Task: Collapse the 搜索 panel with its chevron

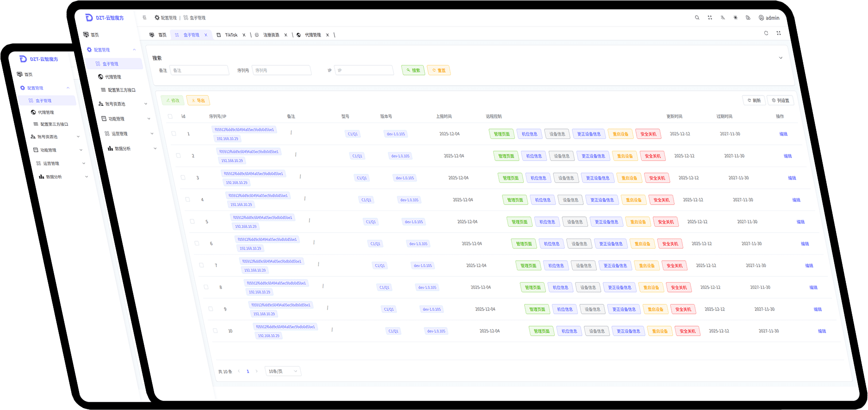Action: (781, 58)
